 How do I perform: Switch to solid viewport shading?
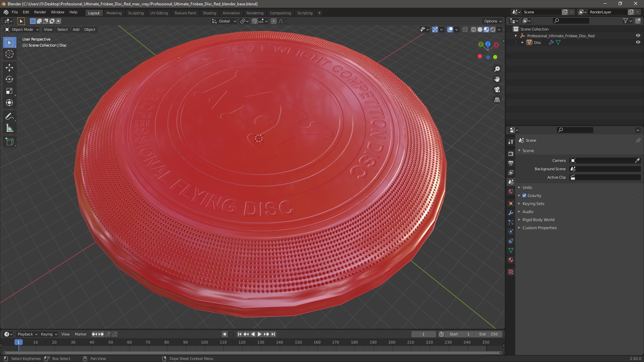[480, 29]
